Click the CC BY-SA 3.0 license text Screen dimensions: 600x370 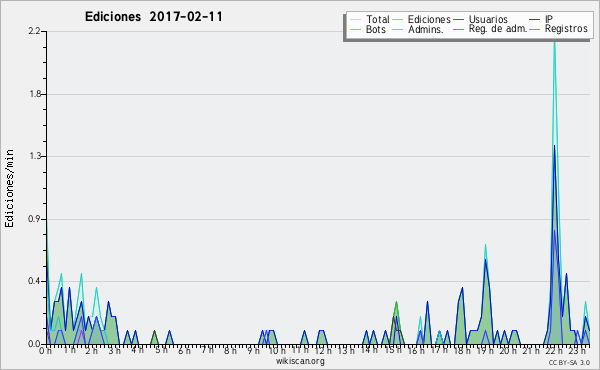pyautogui.click(x=569, y=362)
